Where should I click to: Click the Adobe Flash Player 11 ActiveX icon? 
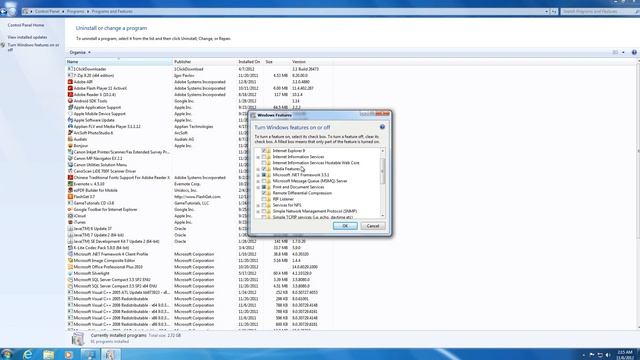70,88
